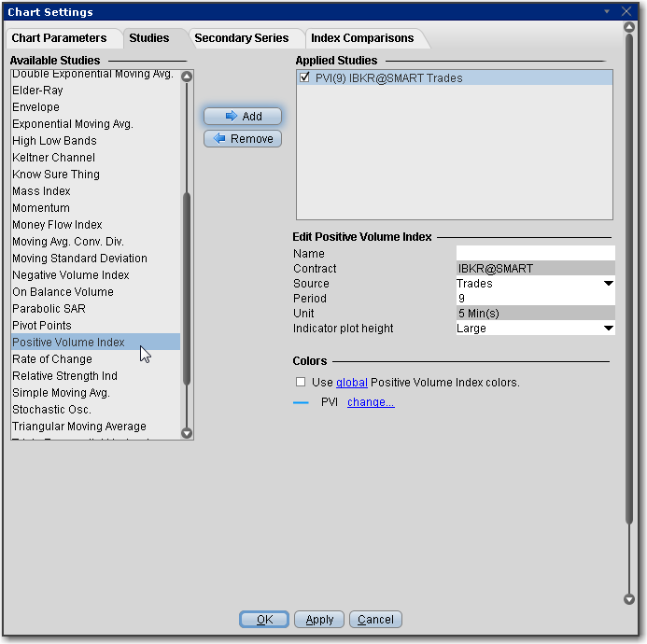Screen dimensions: 647x644
Task: Close the Chart Settings window
Action: point(626,11)
